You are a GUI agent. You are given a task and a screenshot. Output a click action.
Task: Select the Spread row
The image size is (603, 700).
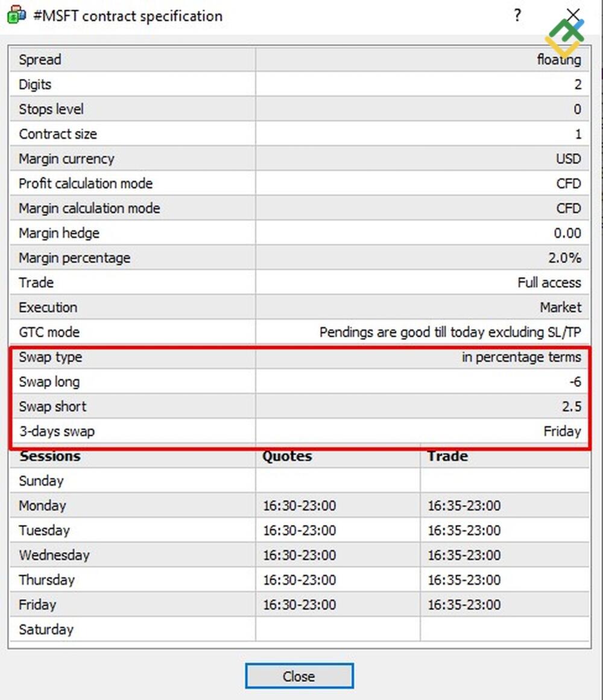coord(40,60)
